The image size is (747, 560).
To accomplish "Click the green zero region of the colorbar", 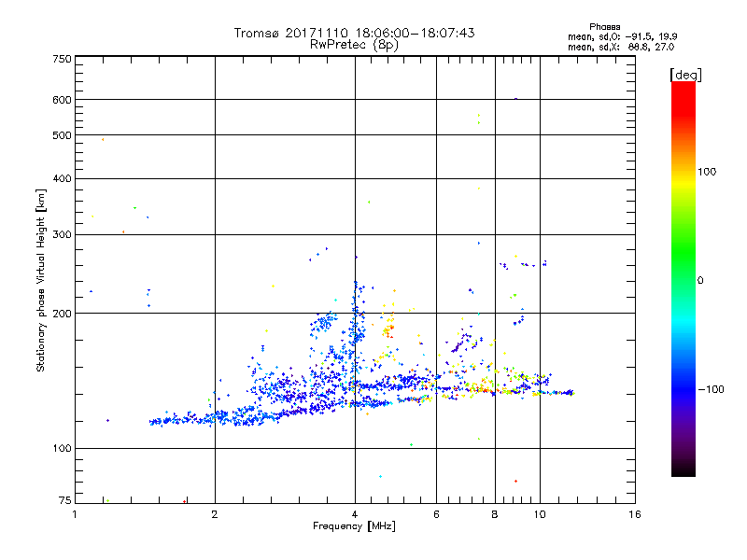I will click(x=684, y=280).
